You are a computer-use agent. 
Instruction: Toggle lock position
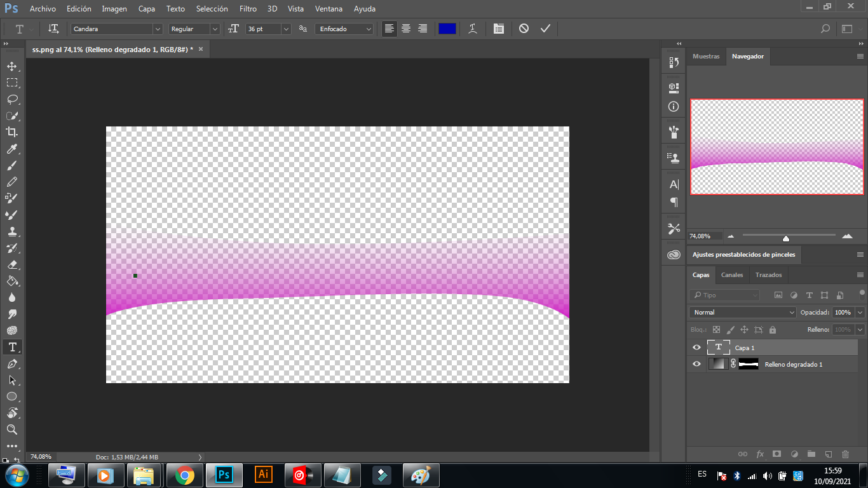tap(744, 330)
